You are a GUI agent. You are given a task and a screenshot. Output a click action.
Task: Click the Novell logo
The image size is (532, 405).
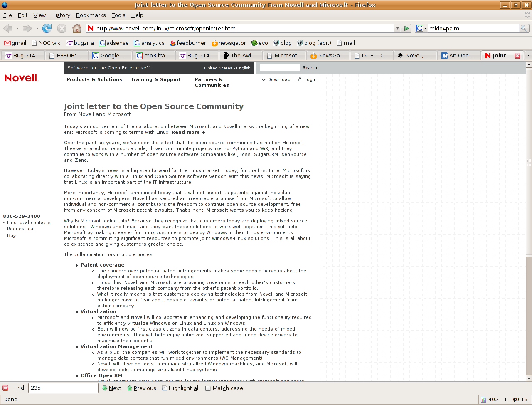click(x=22, y=78)
